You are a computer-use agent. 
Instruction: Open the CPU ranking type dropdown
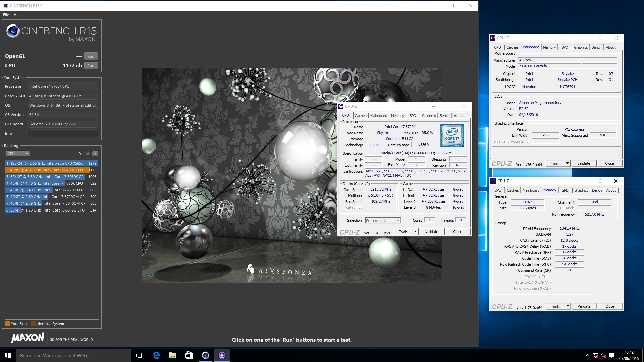point(17,154)
